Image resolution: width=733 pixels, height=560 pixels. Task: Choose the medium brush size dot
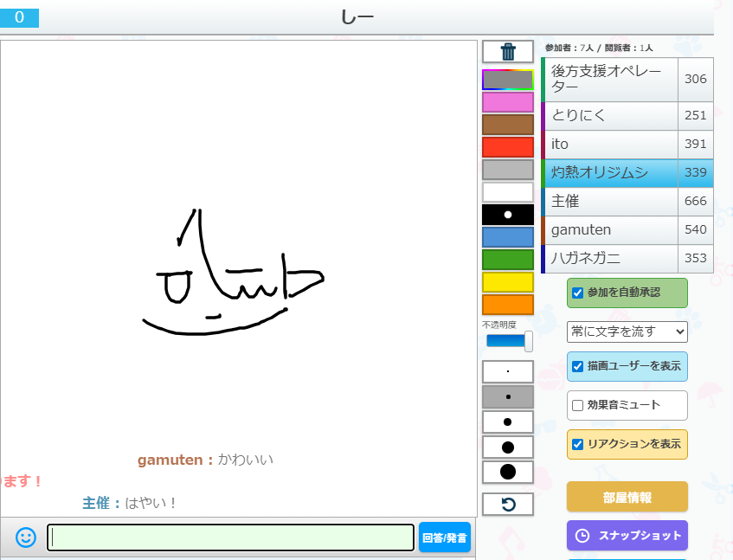508,422
